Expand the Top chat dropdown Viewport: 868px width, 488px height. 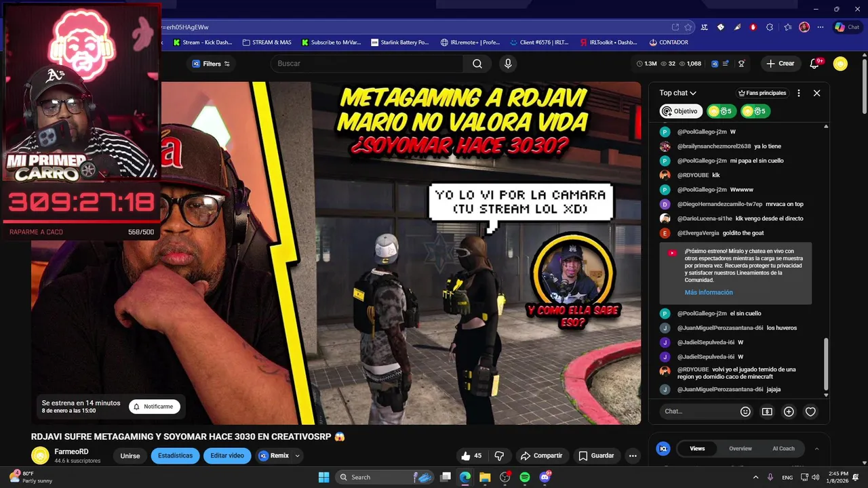pyautogui.click(x=678, y=93)
